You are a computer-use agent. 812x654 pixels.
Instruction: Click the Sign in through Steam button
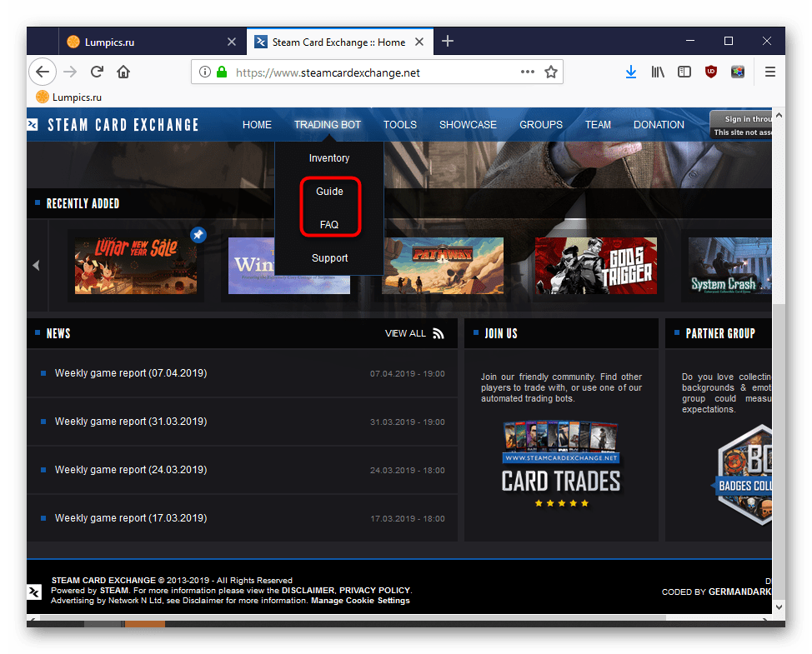coord(740,125)
